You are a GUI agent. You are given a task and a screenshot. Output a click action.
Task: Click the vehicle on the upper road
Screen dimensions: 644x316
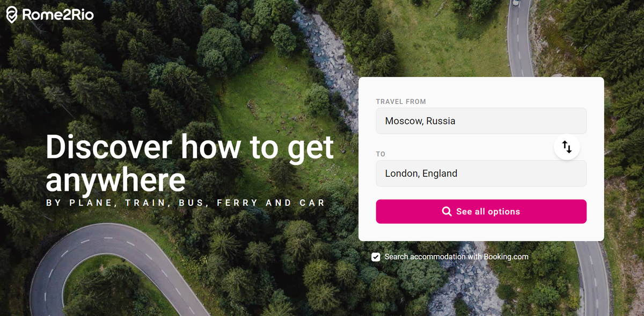tap(516, 3)
